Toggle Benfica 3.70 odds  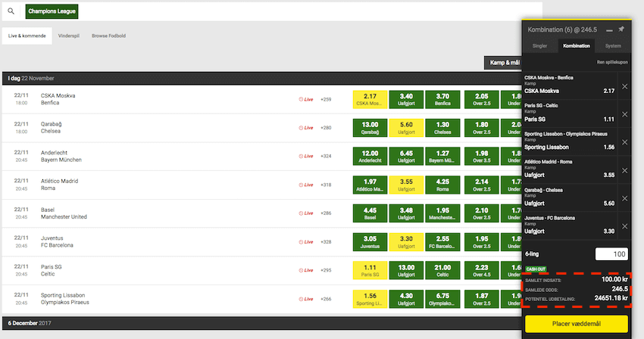(x=442, y=99)
